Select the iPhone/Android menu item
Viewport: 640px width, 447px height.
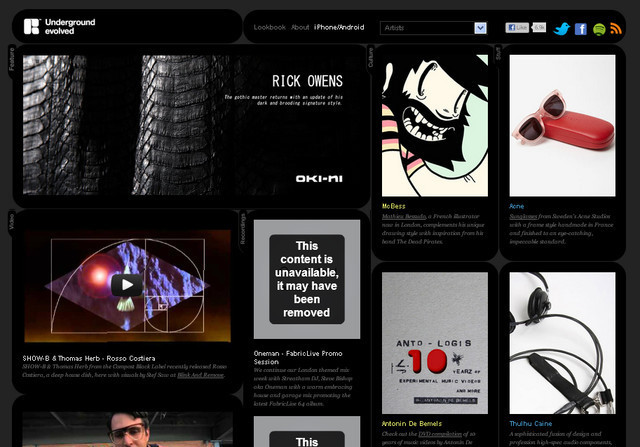pyautogui.click(x=338, y=28)
